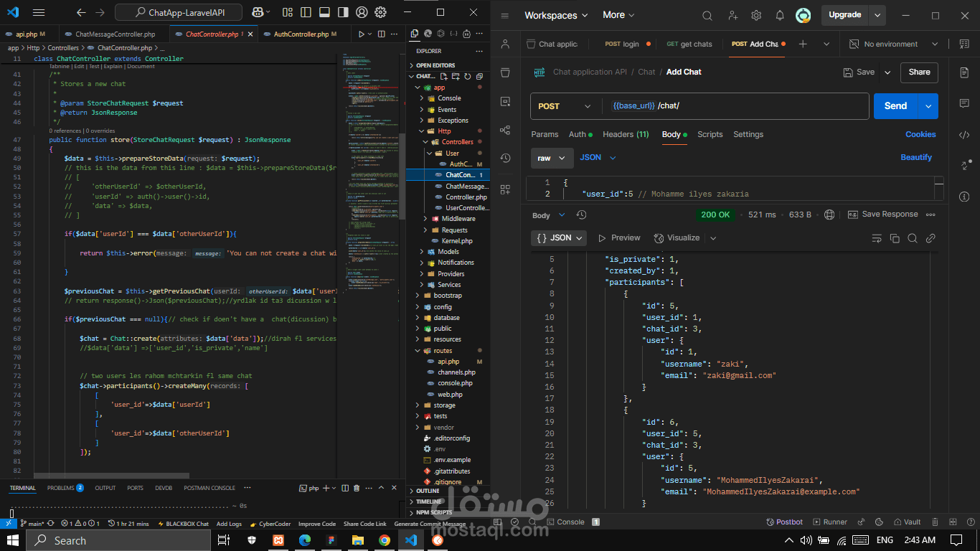
Task: Click the Postman settings gear icon
Action: (x=756, y=16)
